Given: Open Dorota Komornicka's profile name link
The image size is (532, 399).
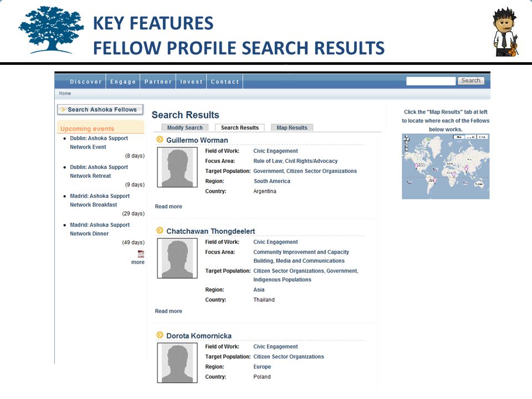Looking at the screenshot, I should coord(199,336).
